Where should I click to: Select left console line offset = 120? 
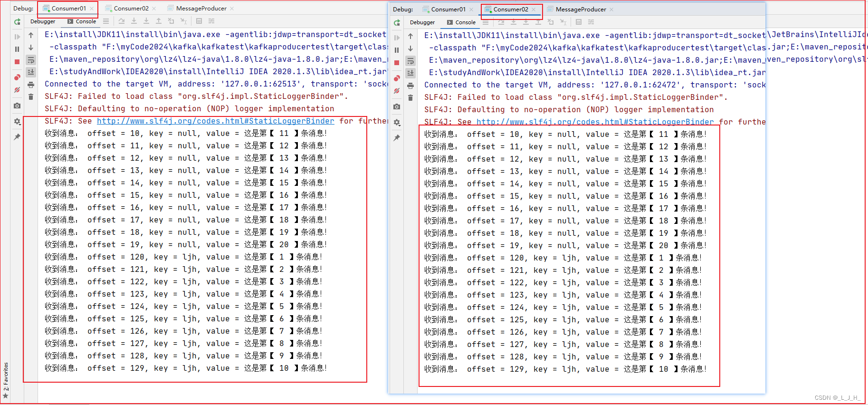pos(183,257)
